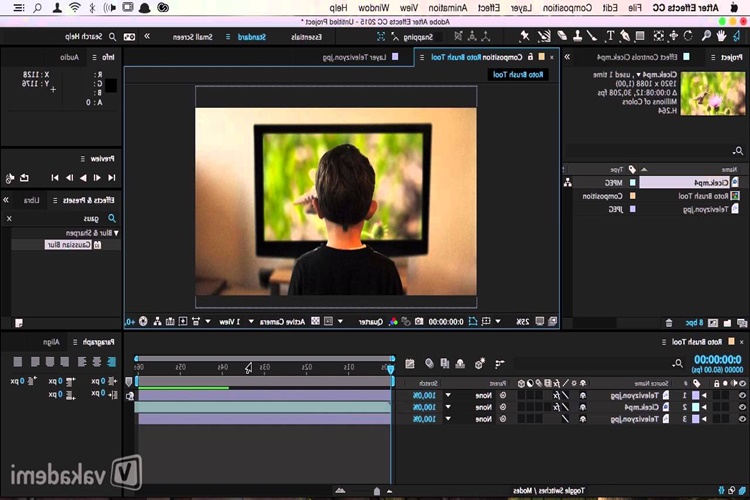Screen dimensions: 750x500
Task: Open the Wi-Fi status menu
Action: point(75,8)
